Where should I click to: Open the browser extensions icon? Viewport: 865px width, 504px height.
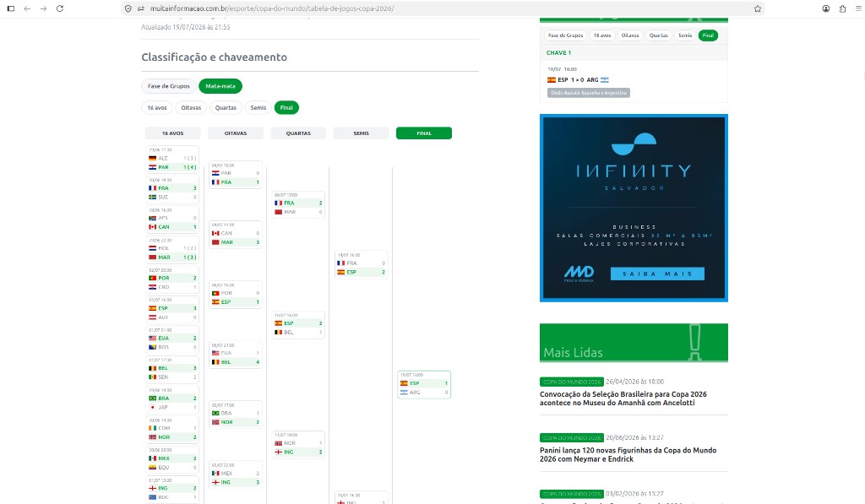(842, 8)
